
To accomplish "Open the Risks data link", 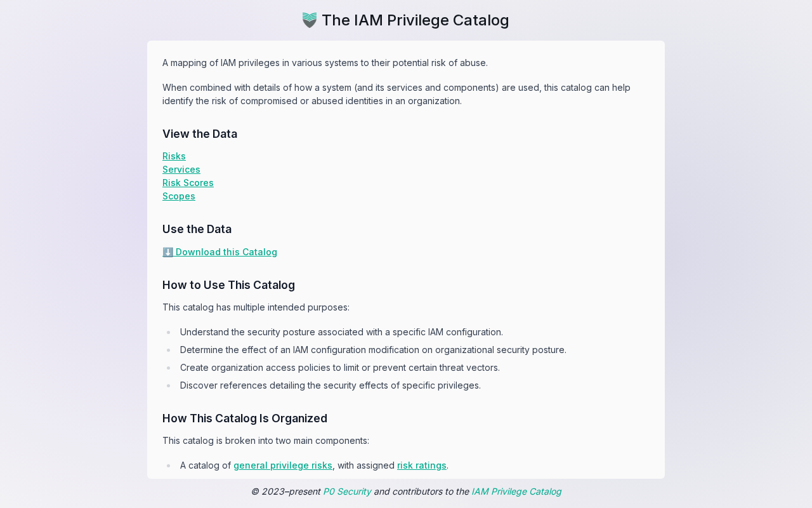I will (174, 156).
